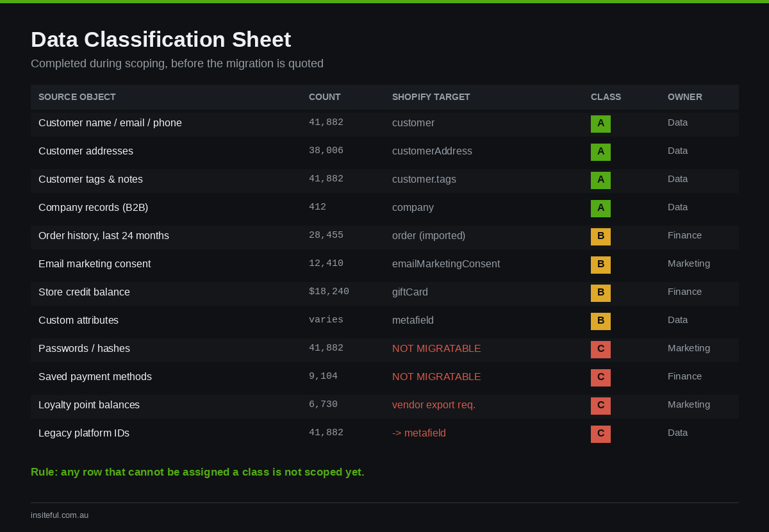Click class C badge for Legacy platform IDs

pos(600,434)
